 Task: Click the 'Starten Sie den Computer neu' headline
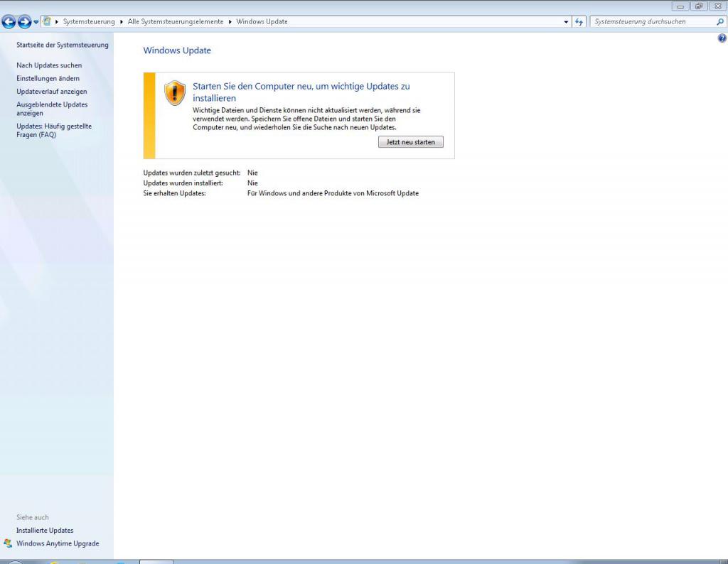301,92
